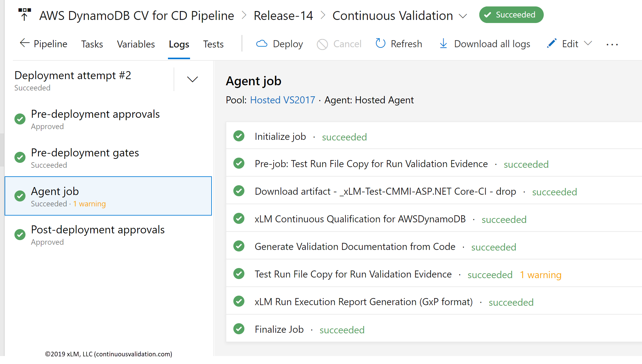Open Generate Validation Documentation from Code log
Screen dimensions: 642x364
[x=434, y=246]
